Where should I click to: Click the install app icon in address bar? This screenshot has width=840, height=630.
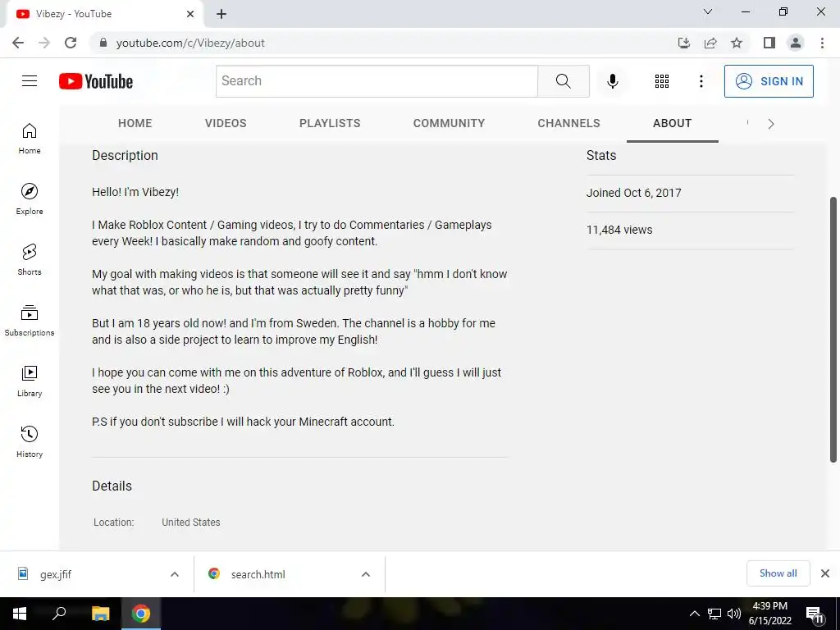684,43
